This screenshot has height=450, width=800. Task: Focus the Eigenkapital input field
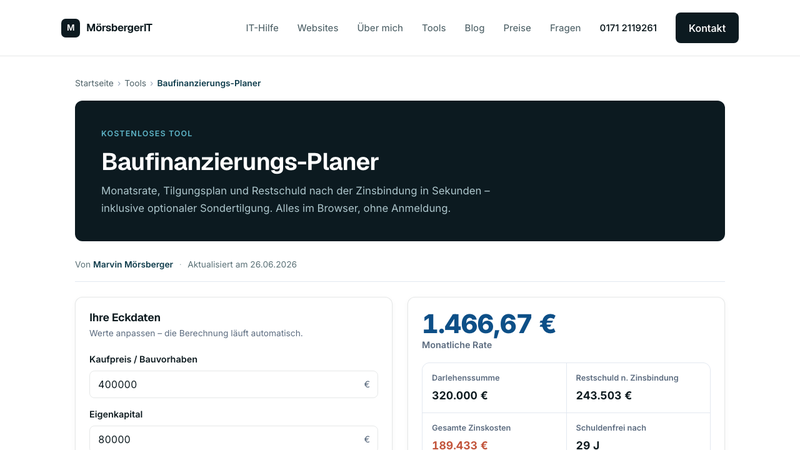point(234,439)
